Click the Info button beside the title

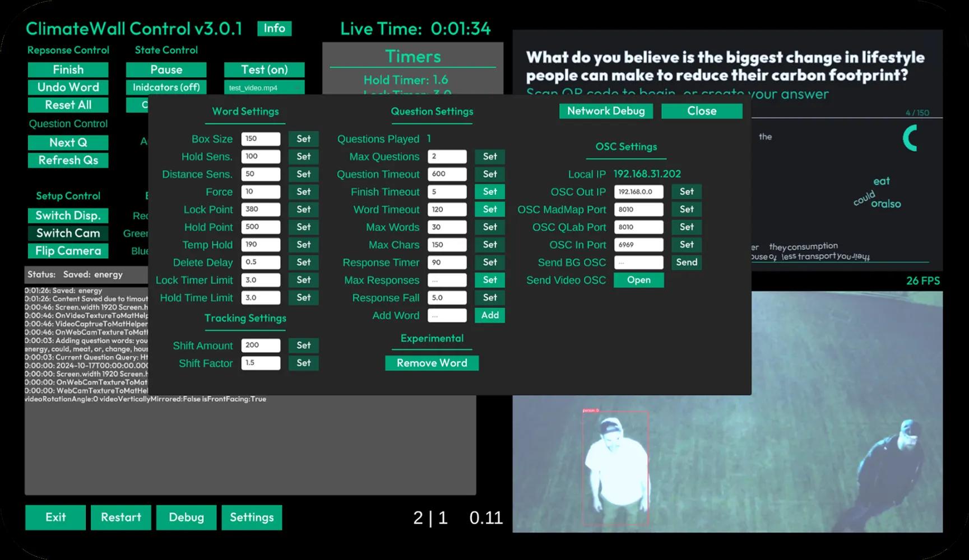(x=274, y=29)
